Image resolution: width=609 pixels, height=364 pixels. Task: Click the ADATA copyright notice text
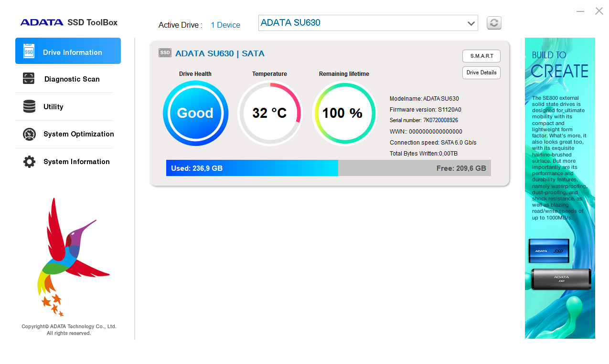[69, 330]
